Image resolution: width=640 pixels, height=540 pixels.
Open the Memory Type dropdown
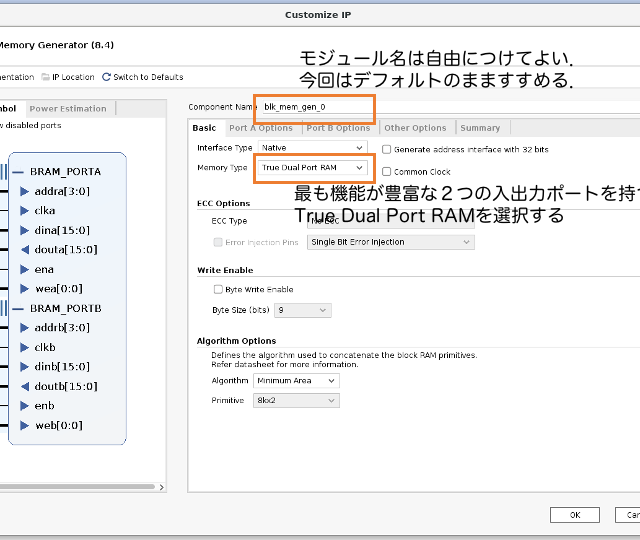(x=311, y=168)
